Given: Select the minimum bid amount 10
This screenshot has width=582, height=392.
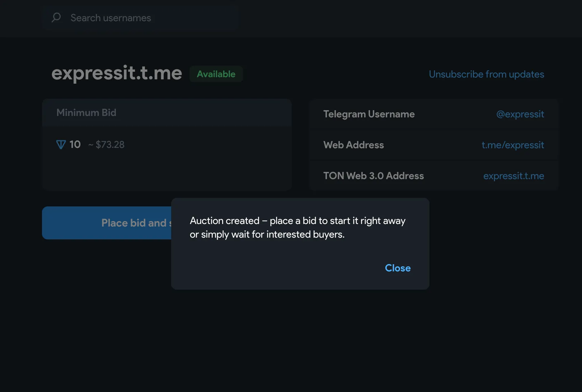Looking at the screenshot, I should pos(75,145).
